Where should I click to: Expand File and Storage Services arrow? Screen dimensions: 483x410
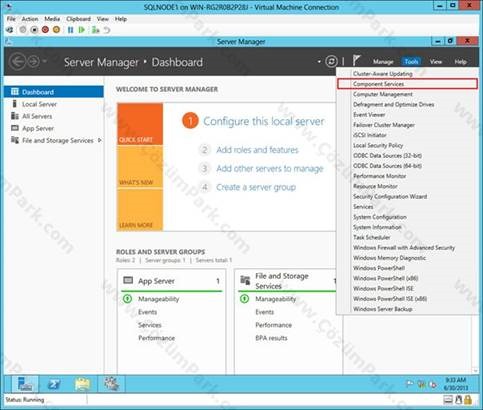tap(100, 140)
